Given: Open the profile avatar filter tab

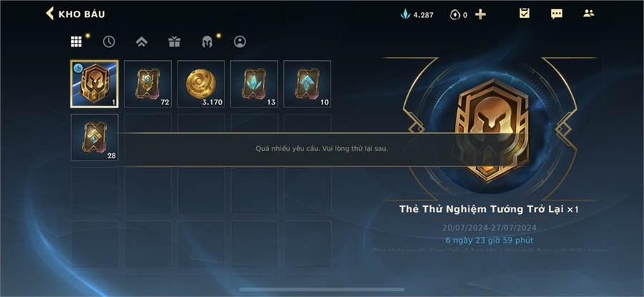Looking at the screenshot, I should tap(240, 42).
